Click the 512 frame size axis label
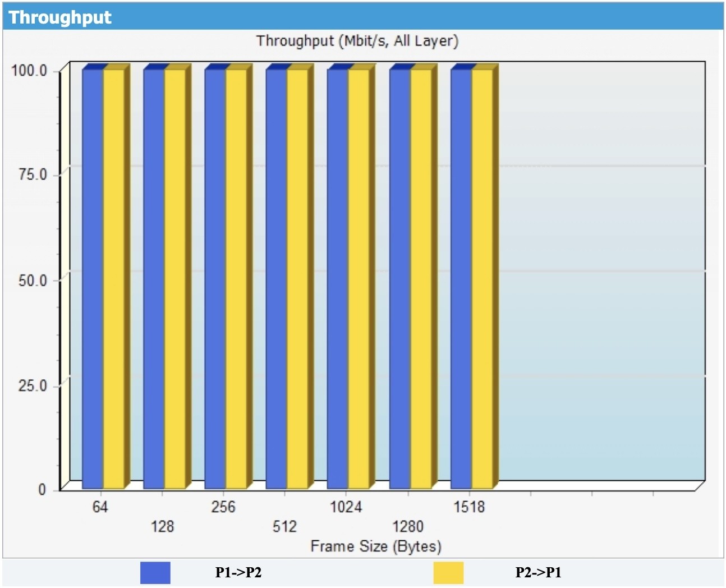726x588 pixels. pyautogui.click(x=284, y=526)
